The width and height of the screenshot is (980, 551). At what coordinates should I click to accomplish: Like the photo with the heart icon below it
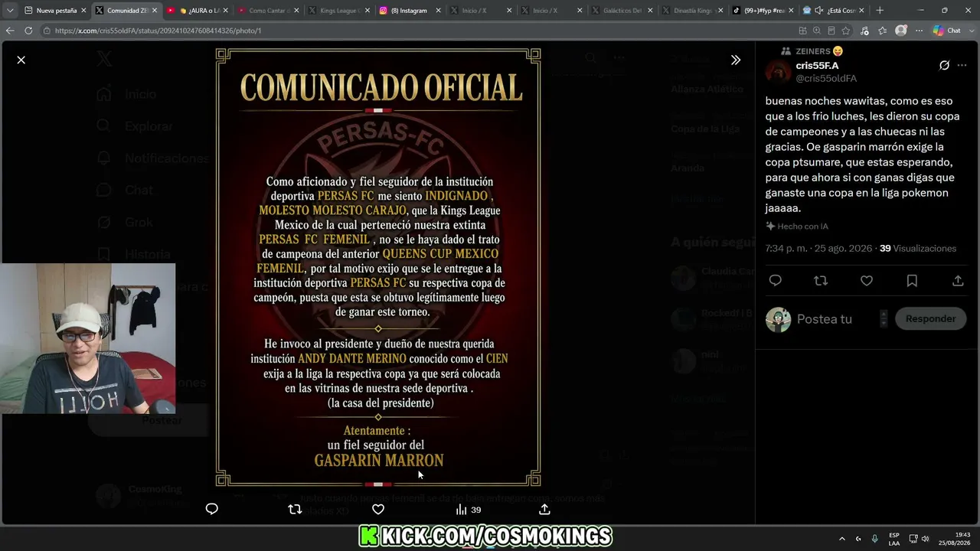click(378, 509)
